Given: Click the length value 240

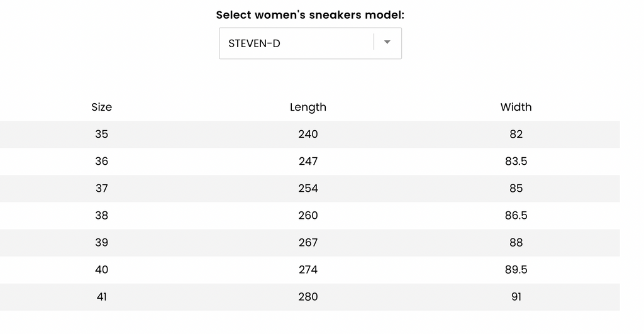Looking at the screenshot, I should click(x=308, y=135).
